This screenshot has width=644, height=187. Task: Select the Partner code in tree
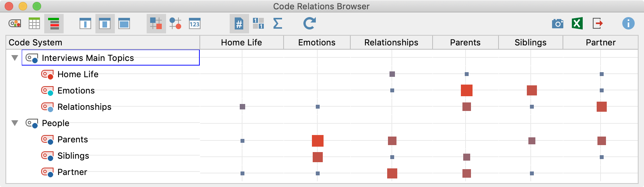point(72,172)
